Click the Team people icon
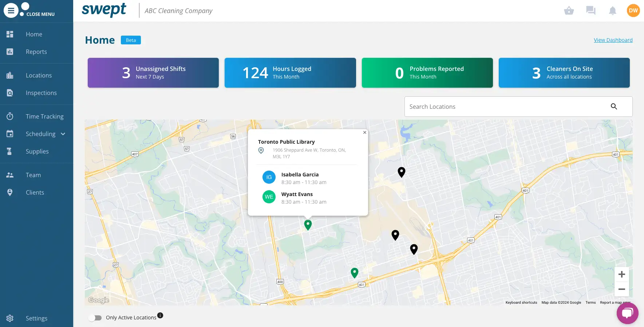Screen dimensions: 644x327 click(10, 175)
